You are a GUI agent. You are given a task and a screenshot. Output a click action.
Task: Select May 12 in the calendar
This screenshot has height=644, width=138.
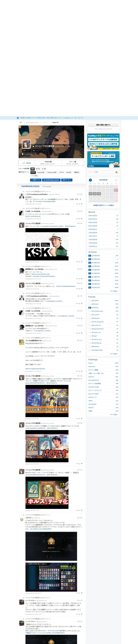point(90,194)
